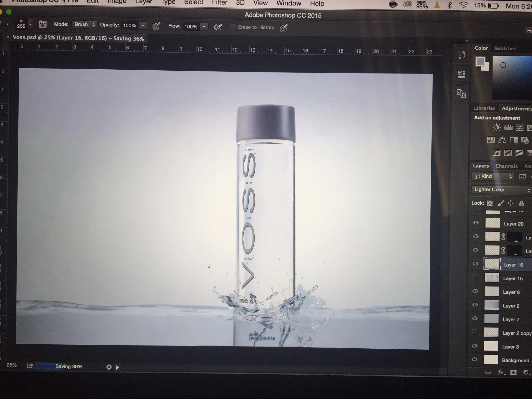Click the Opacity 100% value field

click(x=130, y=25)
